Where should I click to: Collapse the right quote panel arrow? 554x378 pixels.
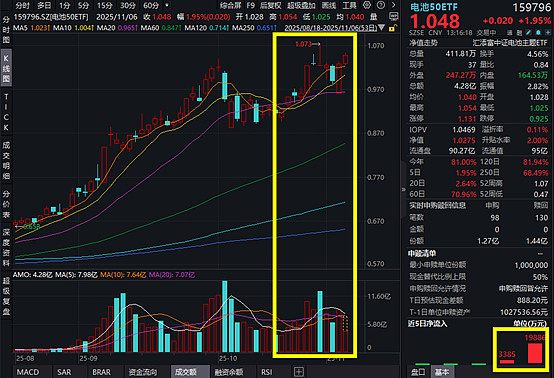pos(403,190)
